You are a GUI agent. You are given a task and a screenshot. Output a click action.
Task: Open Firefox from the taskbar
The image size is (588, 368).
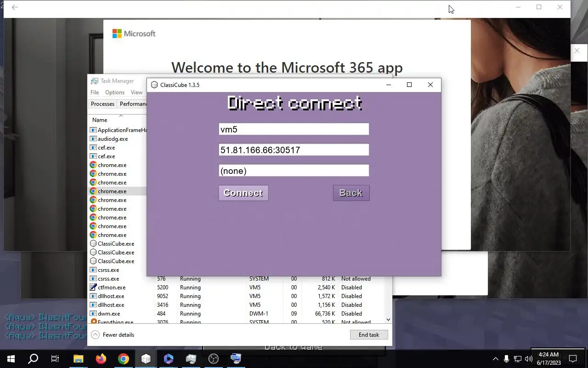tap(101, 359)
